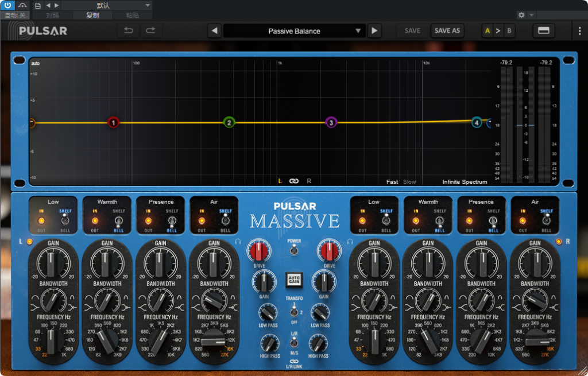
Task: Click the Infinite Spectrum option
Action: click(x=465, y=182)
